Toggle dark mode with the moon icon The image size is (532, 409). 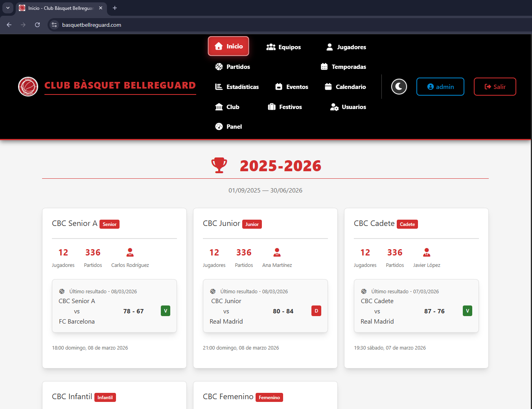tap(399, 87)
